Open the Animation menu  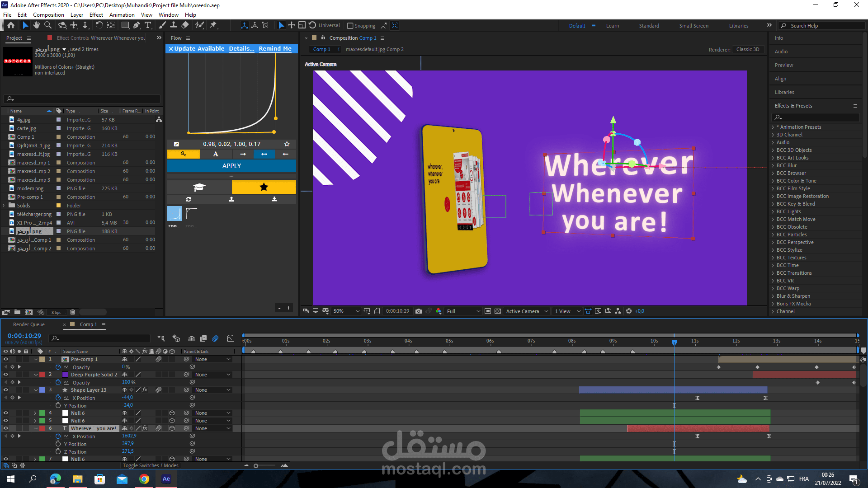(x=122, y=15)
